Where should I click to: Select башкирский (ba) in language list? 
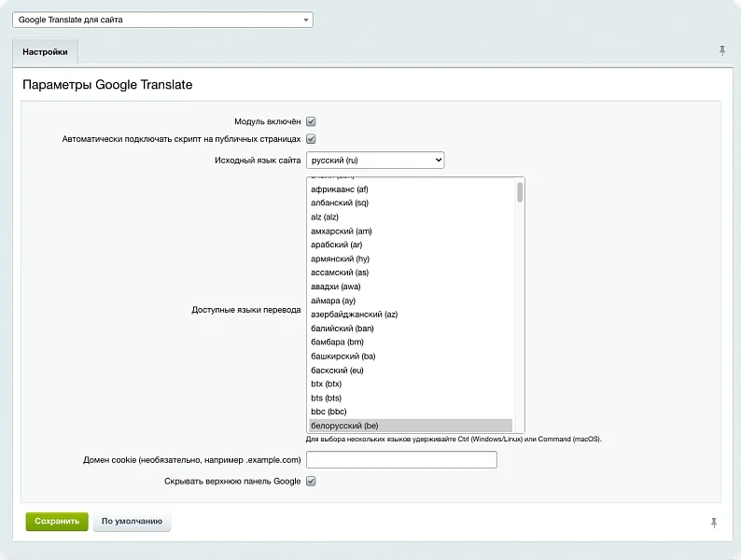point(411,357)
